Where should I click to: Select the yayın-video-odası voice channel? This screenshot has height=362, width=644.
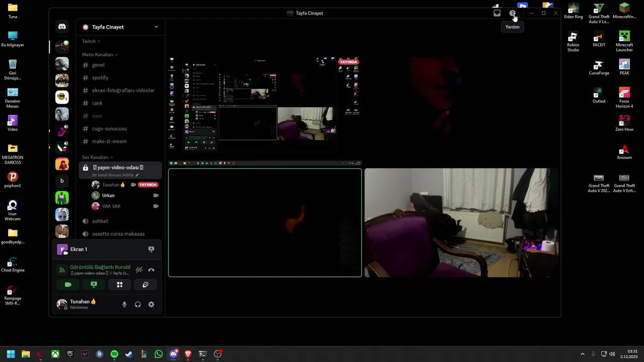120,170
